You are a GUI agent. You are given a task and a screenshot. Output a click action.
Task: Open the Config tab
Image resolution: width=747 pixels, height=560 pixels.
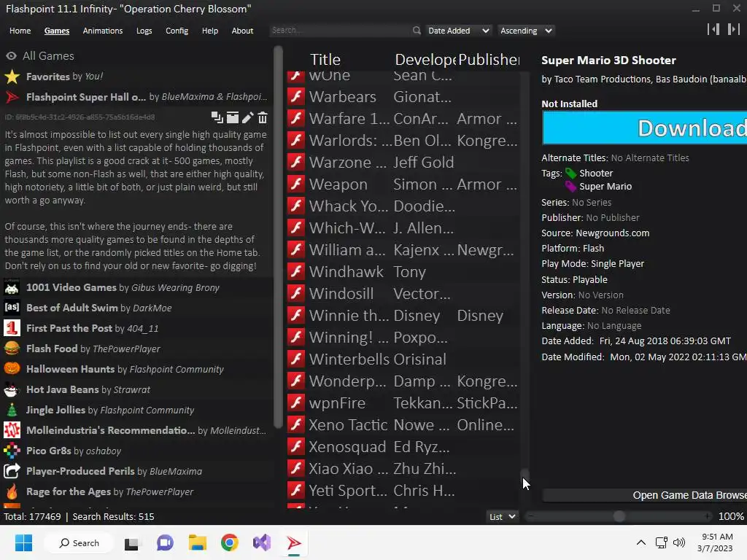177,31
